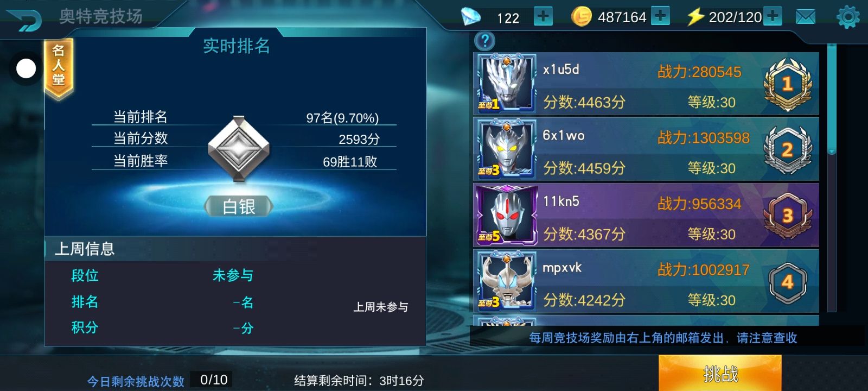The image size is (868, 391).
Task: Select player 6x1wo's avatar
Action: (506, 149)
